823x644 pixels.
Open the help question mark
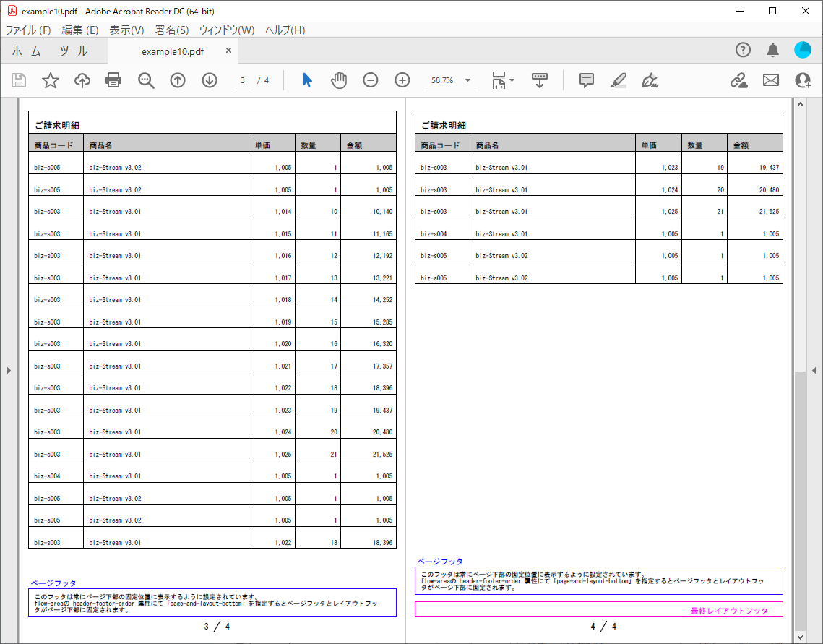coord(744,50)
